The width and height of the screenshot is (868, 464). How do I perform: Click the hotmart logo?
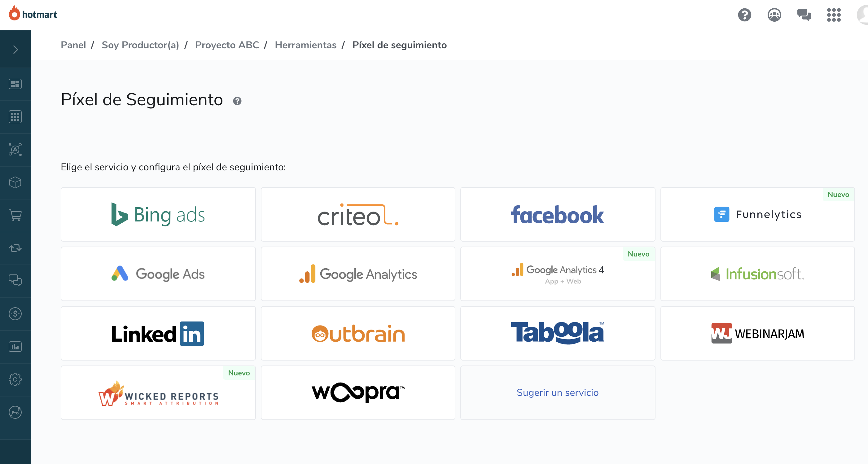(x=33, y=14)
